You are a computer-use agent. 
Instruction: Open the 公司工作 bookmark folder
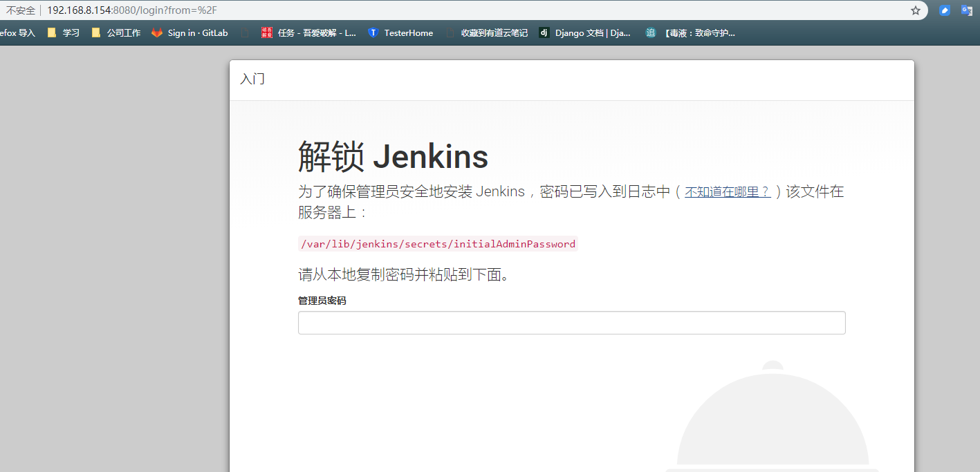(x=115, y=32)
